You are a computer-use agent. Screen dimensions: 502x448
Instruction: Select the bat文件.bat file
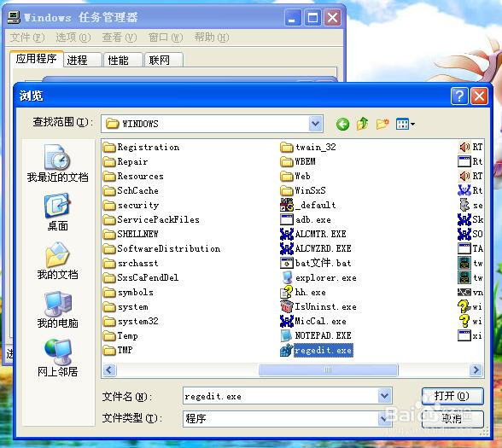point(316,263)
